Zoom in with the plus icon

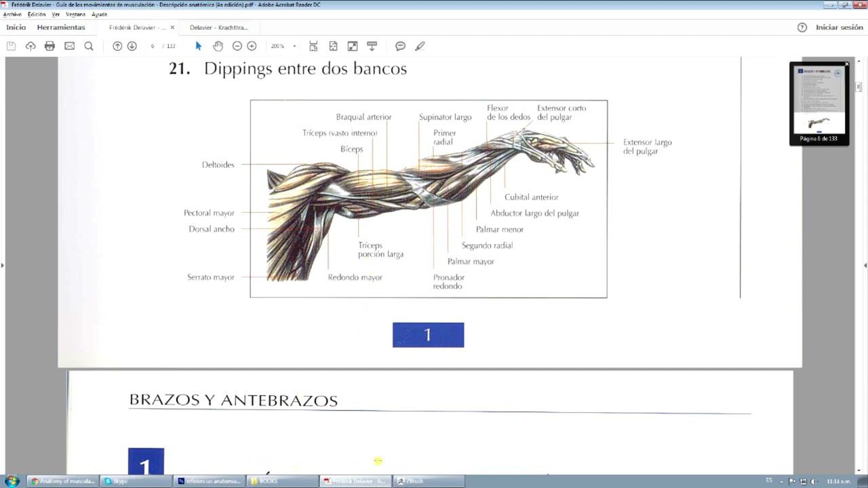(x=252, y=46)
